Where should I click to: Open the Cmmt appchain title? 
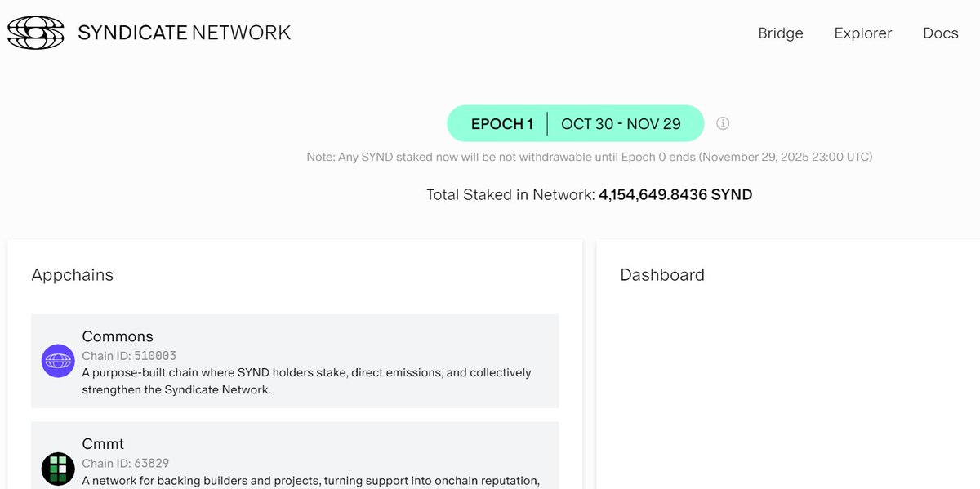(103, 444)
